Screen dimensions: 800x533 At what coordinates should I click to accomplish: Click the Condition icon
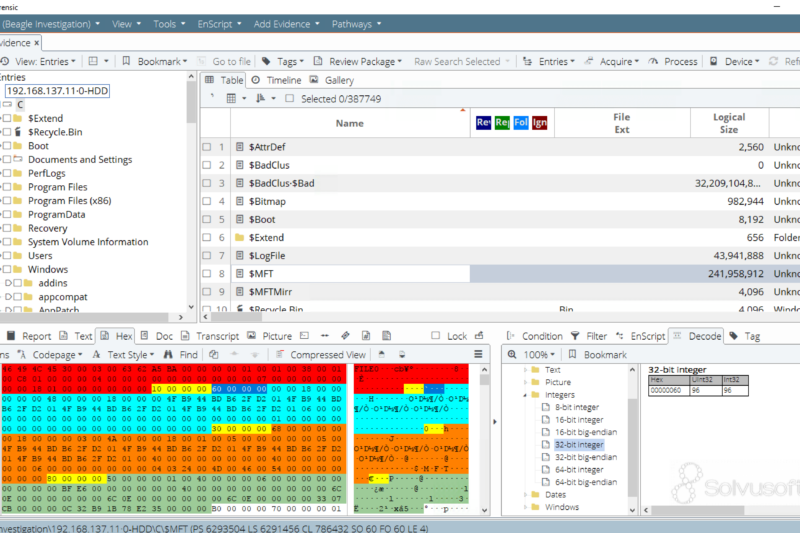[x=511, y=336]
